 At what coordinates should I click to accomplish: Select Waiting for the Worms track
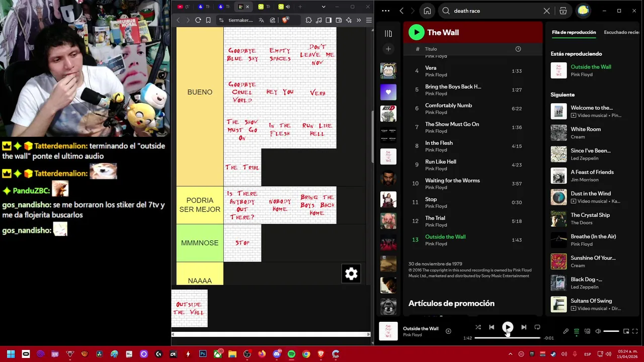[473, 184]
